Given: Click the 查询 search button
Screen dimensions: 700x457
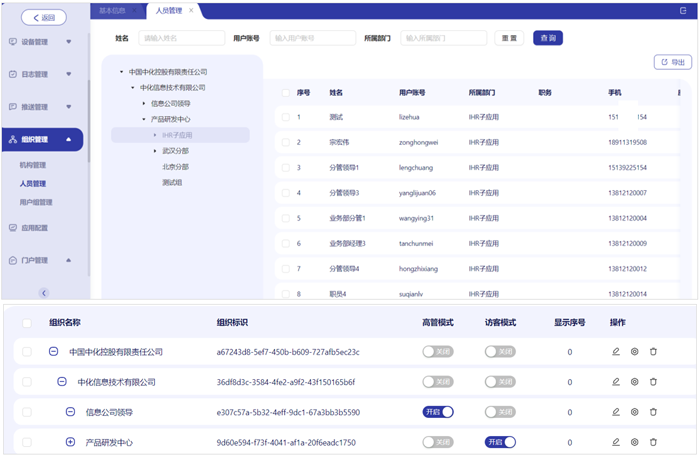Looking at the screenshot, I should click(546, 38).
